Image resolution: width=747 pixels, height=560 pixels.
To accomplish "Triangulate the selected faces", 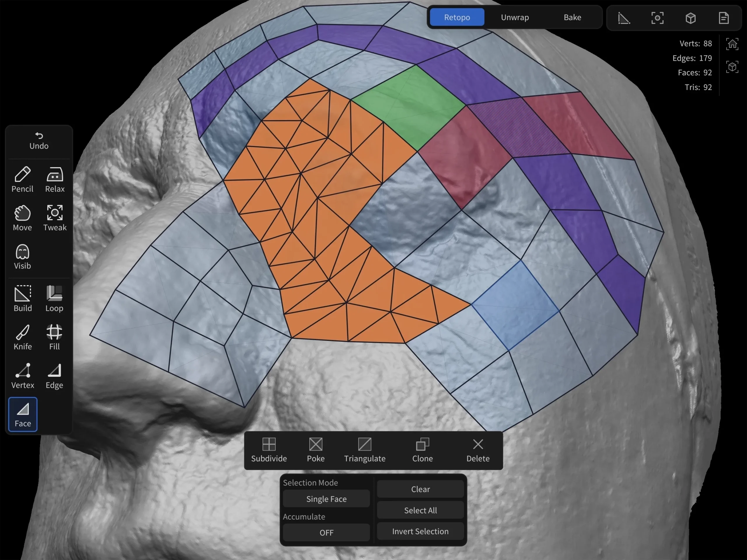I will coord(365,450).
